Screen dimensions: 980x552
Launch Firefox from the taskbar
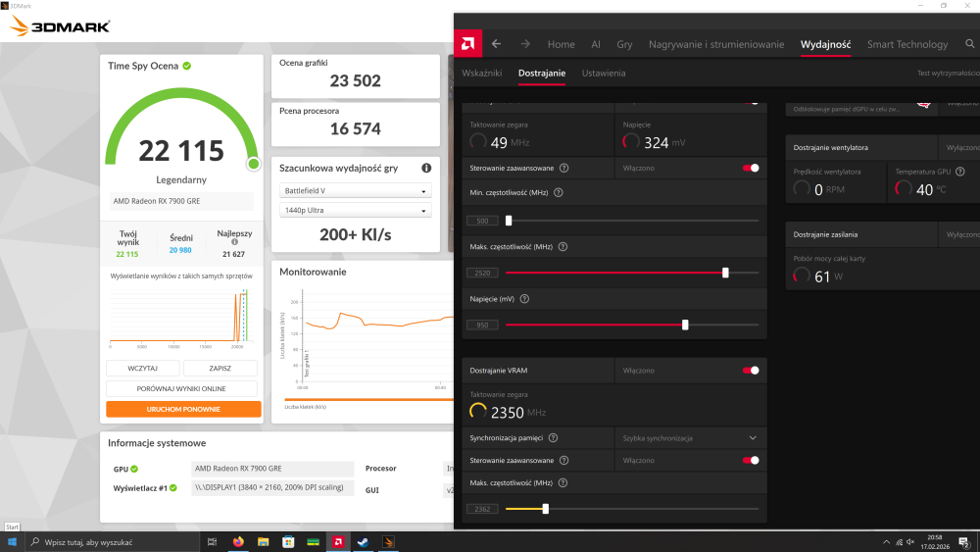238,541
